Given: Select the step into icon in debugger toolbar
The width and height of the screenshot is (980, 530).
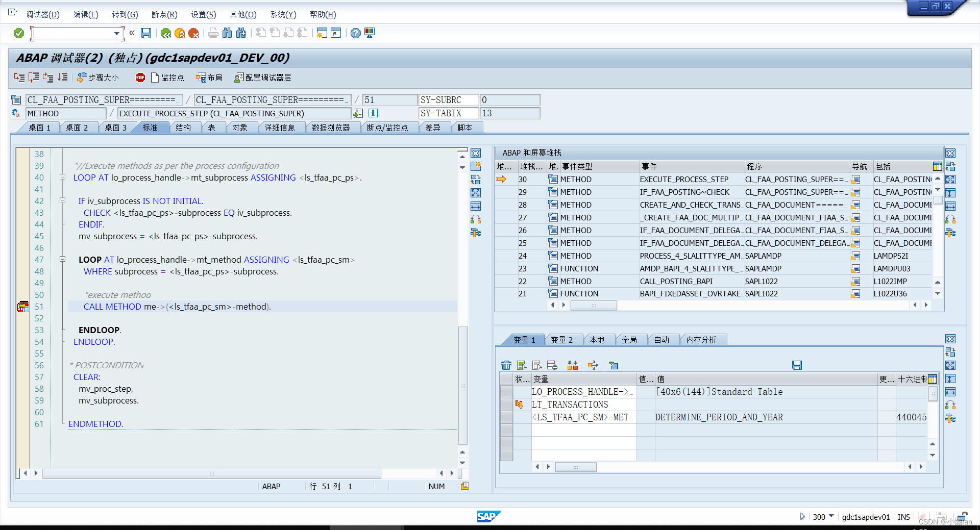Looking at the screenshot, I should point(19,78).
